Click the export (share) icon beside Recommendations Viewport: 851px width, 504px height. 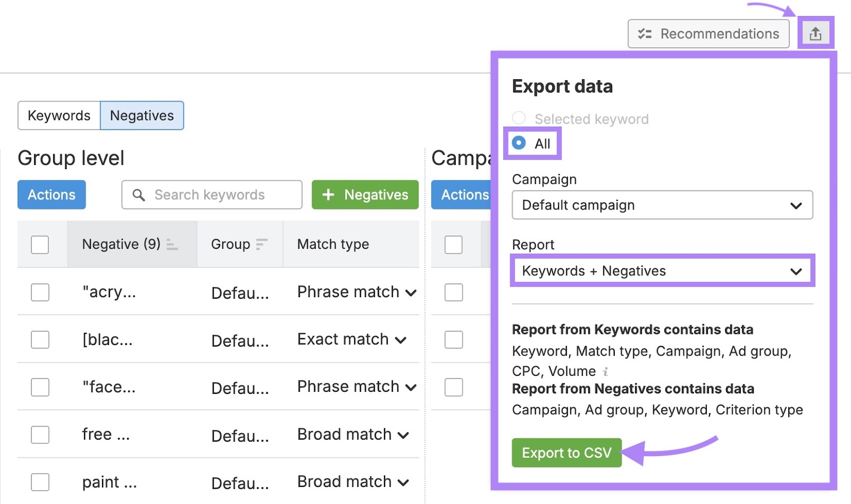pos(816,33)
